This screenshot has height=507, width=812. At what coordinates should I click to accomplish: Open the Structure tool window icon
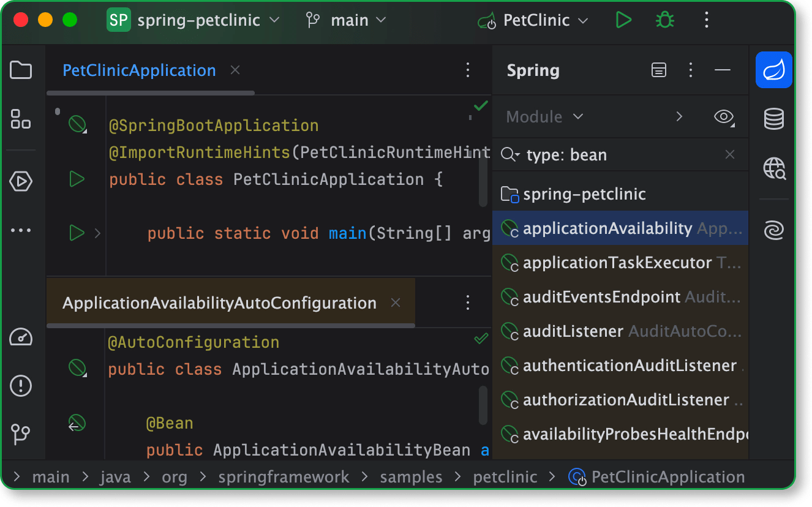tap(21, 119)
